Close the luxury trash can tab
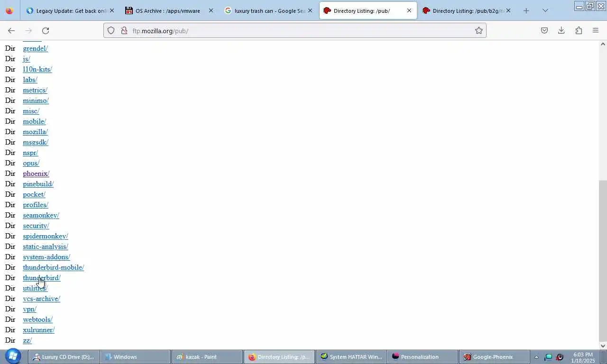The image size is (607, 364). [310, 10]
